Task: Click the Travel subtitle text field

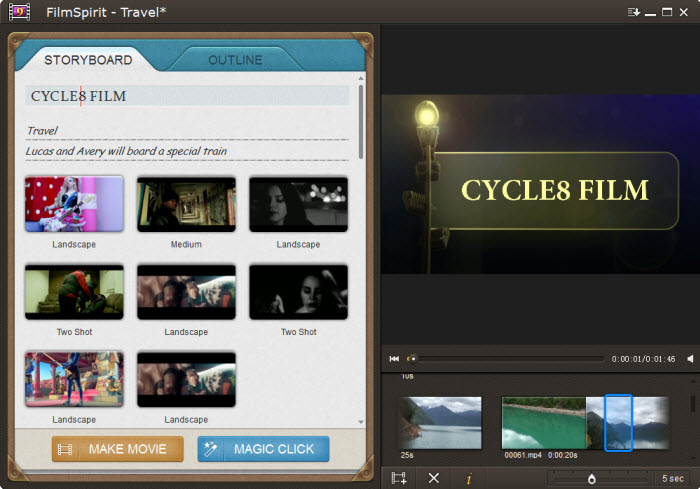Action: (188, 130)
